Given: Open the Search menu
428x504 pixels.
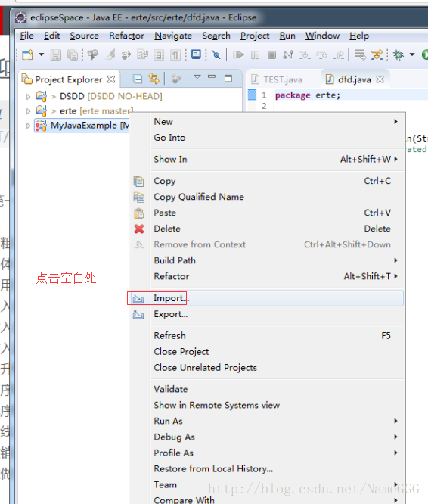Looking at the screenshot, I should (x=216, y=36).
